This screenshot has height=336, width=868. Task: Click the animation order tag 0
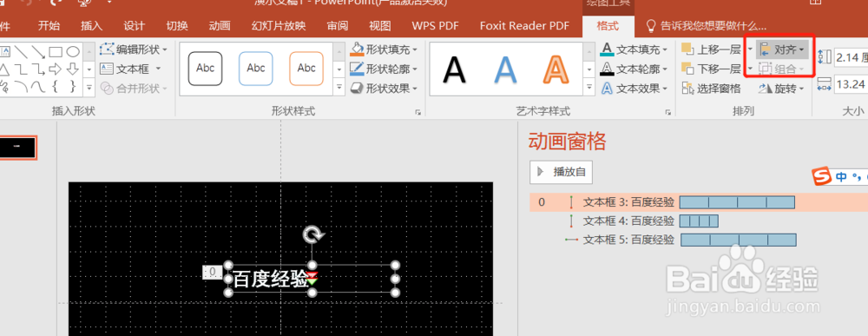(213, 272)
